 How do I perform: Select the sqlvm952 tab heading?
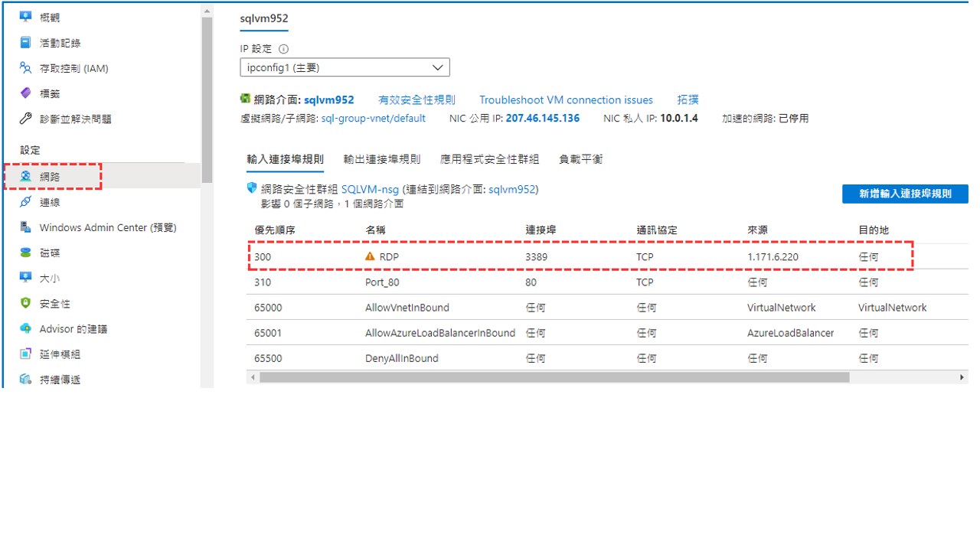pos(264,18)
